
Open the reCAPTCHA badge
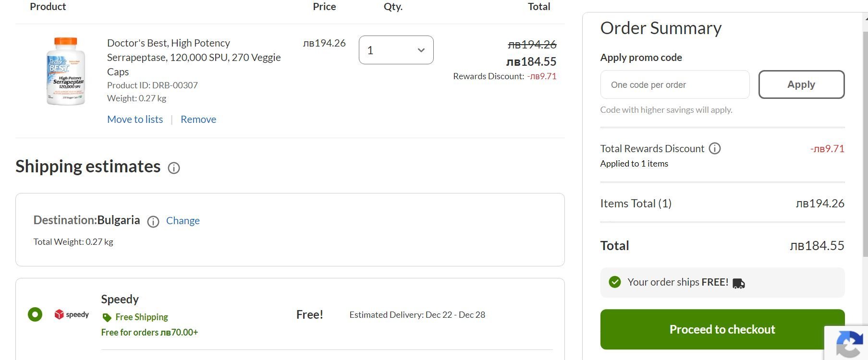(x=849, y=344)
